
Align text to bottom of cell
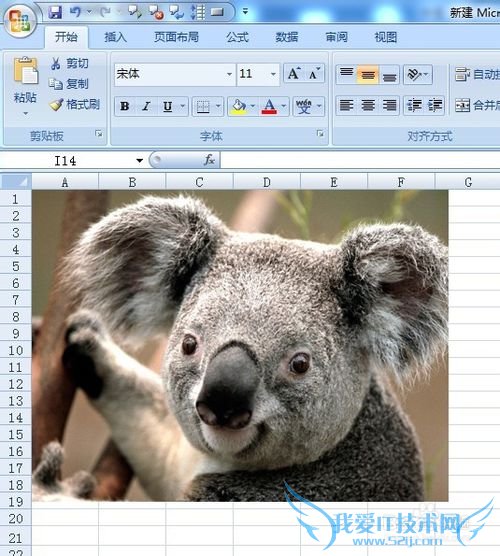coord(389,74)
